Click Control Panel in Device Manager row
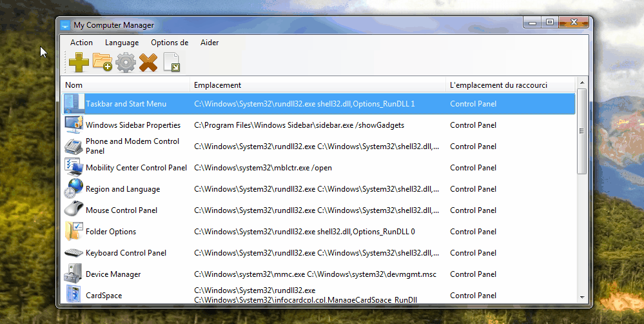Viewport: 644px width, 324px height. tap(473, 274)
